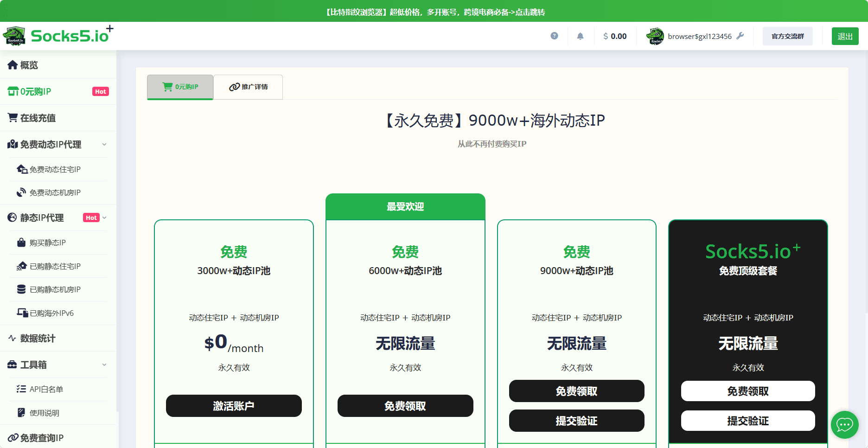Open the help question mark icon
This screenshot has height=448, width=868.
pyautogui.click(x=554, y=36)
